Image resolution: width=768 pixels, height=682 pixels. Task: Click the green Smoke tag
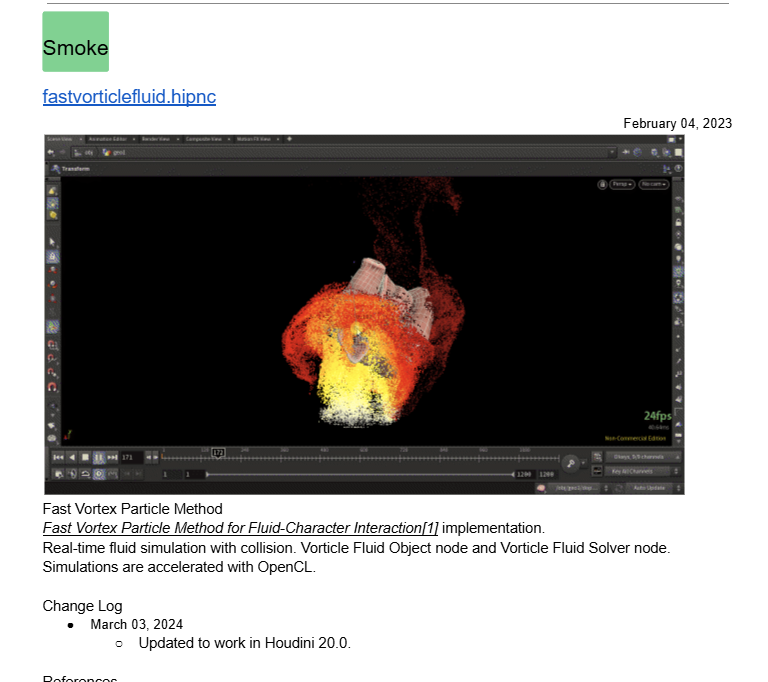(75, 42)
